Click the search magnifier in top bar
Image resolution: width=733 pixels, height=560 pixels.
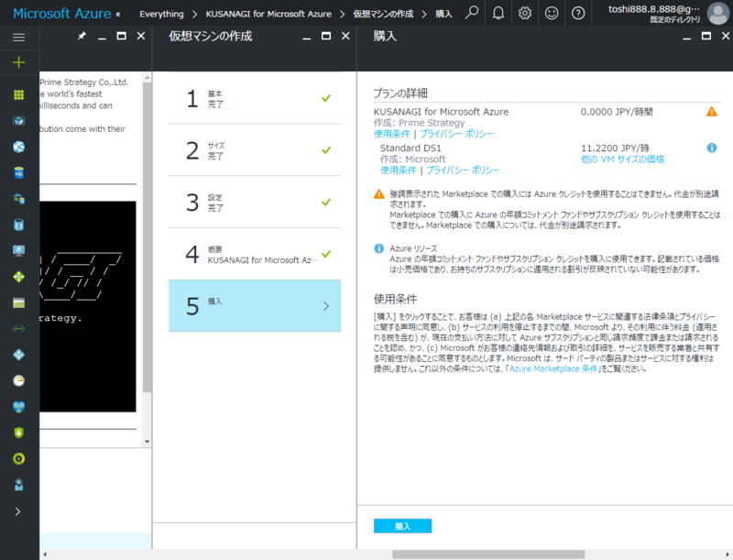coord(472,13)
